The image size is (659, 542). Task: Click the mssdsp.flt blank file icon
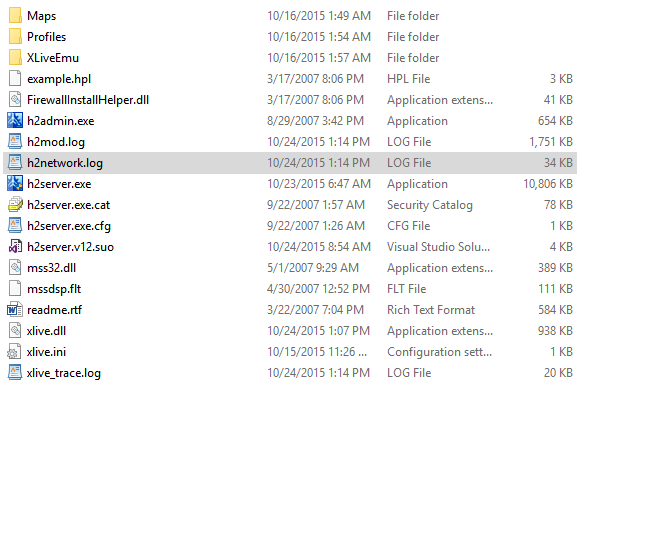[x=15, y=289]
